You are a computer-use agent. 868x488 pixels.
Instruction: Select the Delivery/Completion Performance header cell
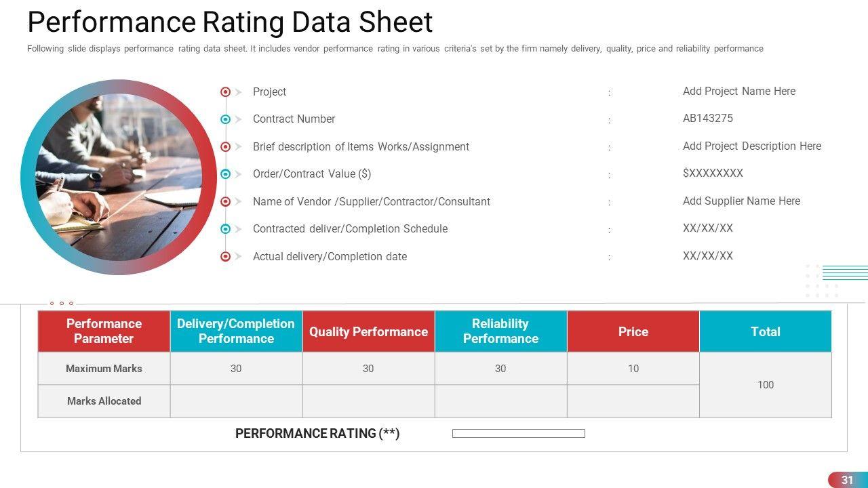pos(236,331)
